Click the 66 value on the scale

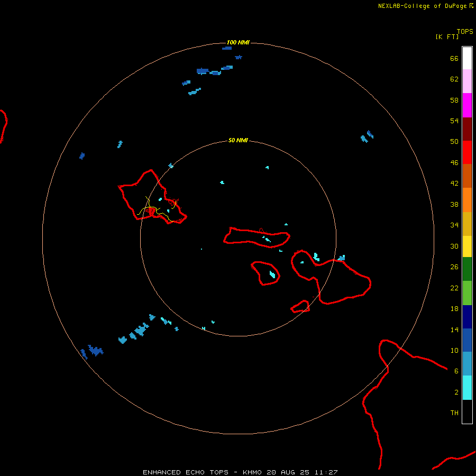point(454,58)
